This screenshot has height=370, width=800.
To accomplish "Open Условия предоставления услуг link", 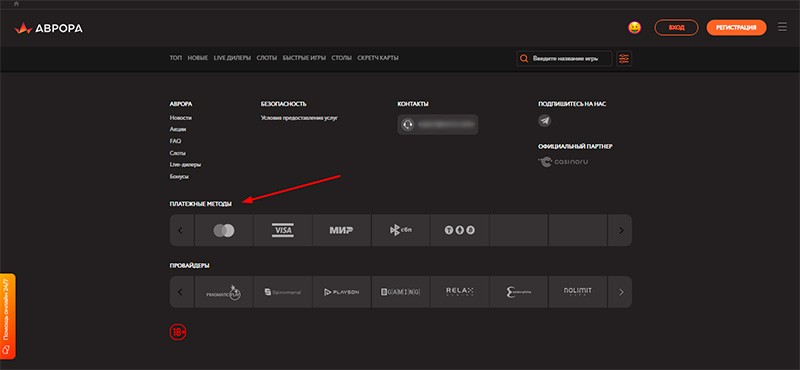I will tap(299, 118).
